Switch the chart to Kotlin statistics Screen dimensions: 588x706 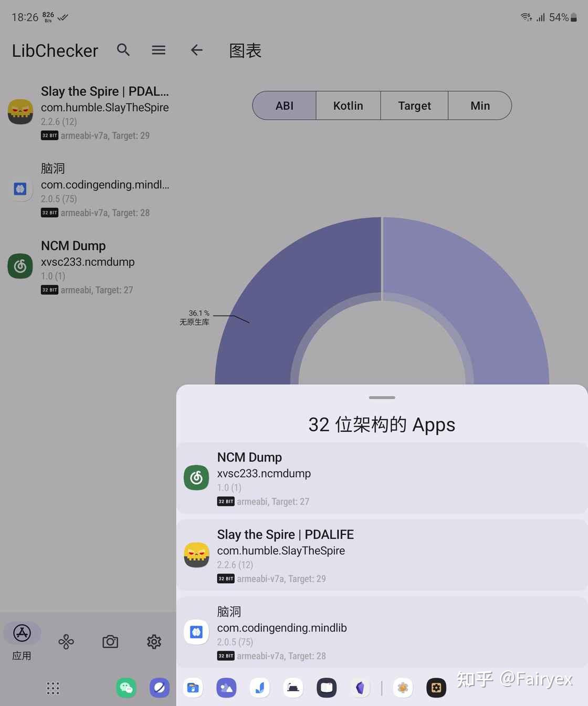348,106
